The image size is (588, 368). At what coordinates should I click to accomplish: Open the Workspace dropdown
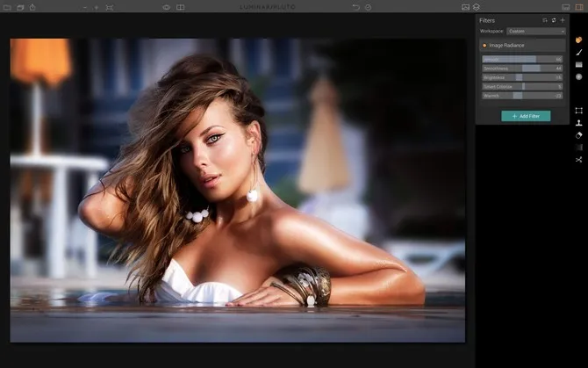pyautogui.click(x=535, y=32)
